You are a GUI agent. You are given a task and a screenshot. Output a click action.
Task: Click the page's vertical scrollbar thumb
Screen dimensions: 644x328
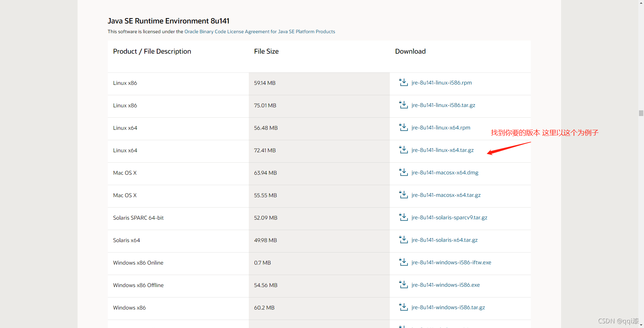[x=641, y=113]
